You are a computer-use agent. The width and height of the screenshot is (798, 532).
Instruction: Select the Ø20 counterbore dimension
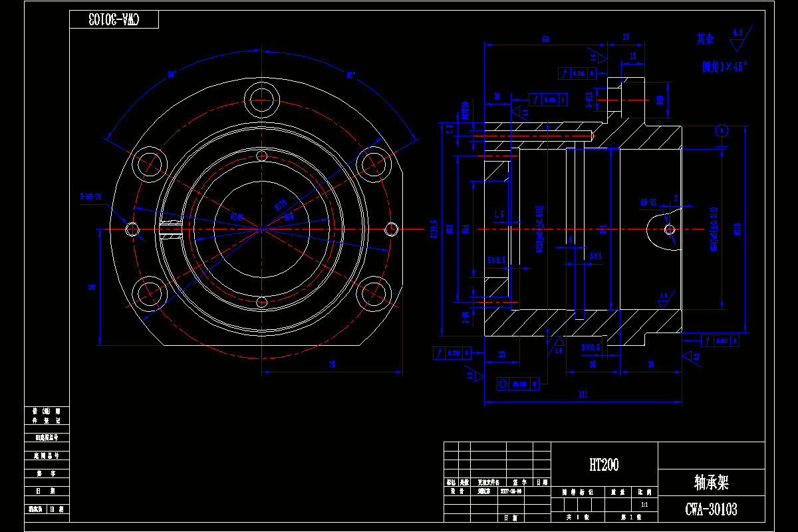(x=660, y=100)
